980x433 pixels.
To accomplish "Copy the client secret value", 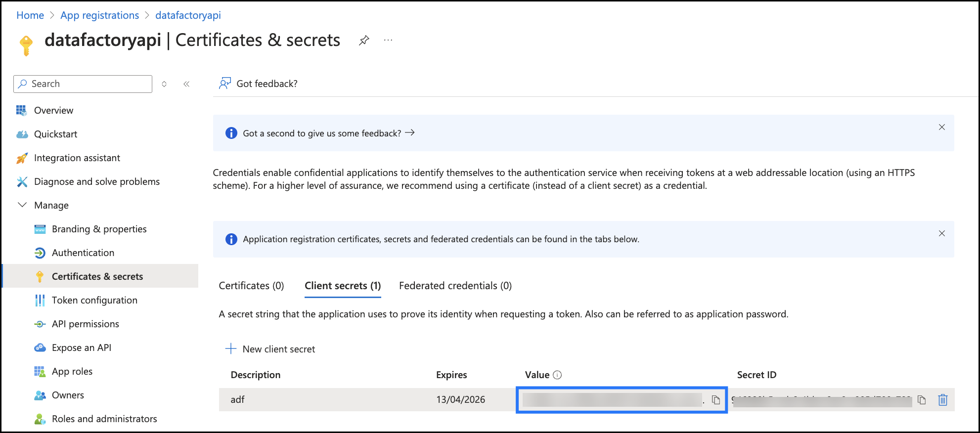I will coord(715,400).
